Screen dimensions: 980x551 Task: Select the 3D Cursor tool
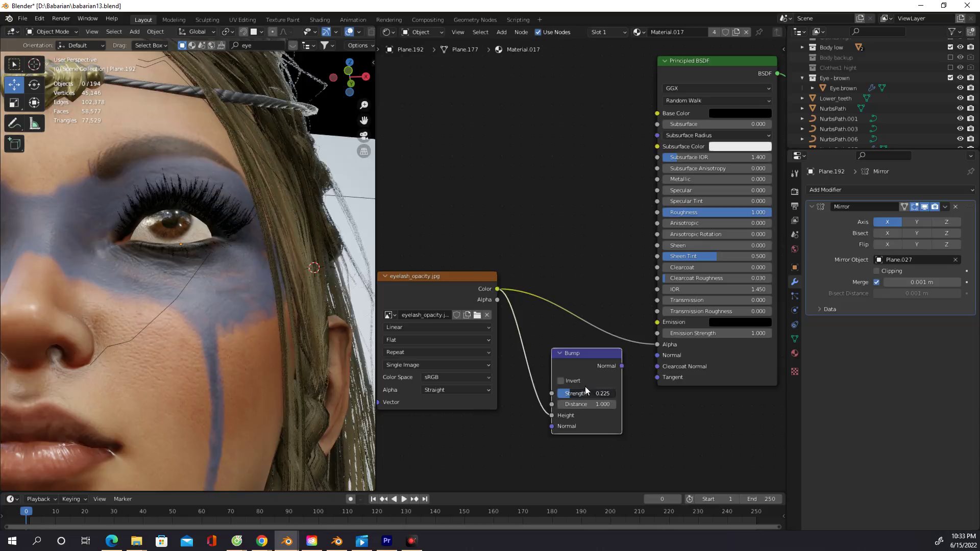pyautogui.click(x=34, y=64)
